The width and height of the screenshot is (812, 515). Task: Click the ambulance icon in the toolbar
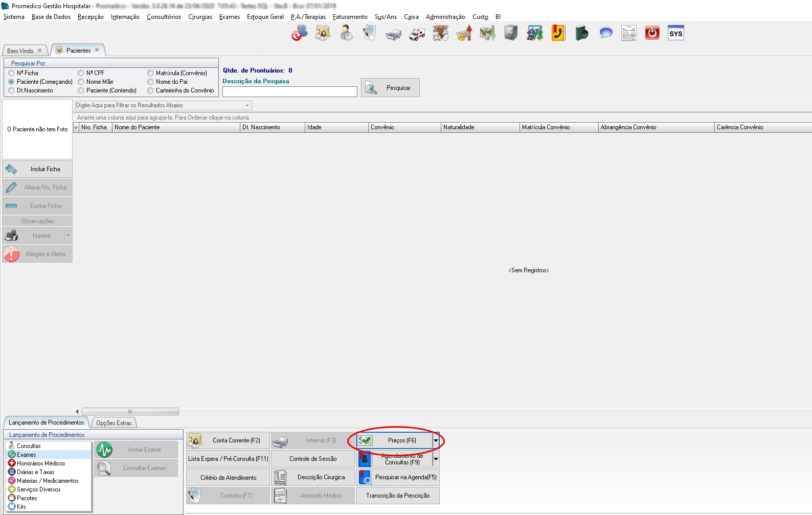point(417,34)
